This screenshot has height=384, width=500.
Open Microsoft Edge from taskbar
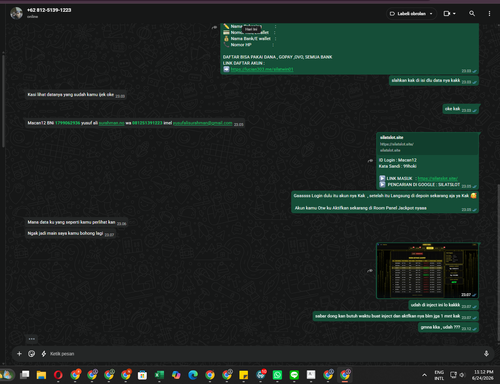(x=193, y=375)
